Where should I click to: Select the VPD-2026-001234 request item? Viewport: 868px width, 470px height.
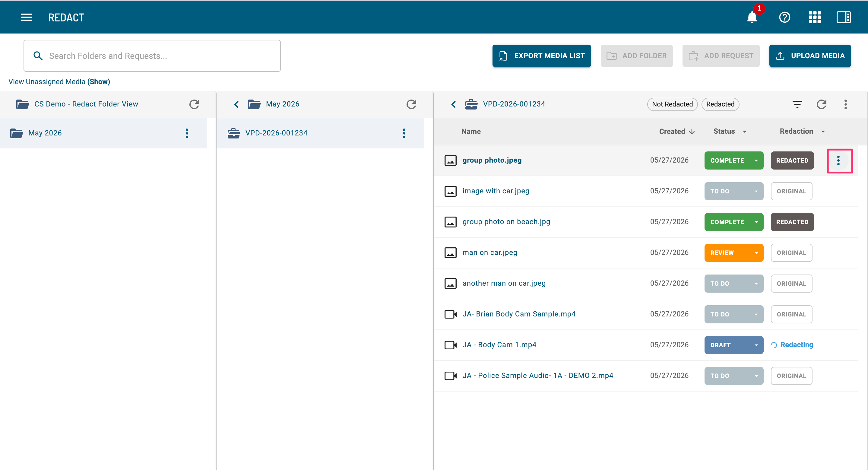click(320, 133)
